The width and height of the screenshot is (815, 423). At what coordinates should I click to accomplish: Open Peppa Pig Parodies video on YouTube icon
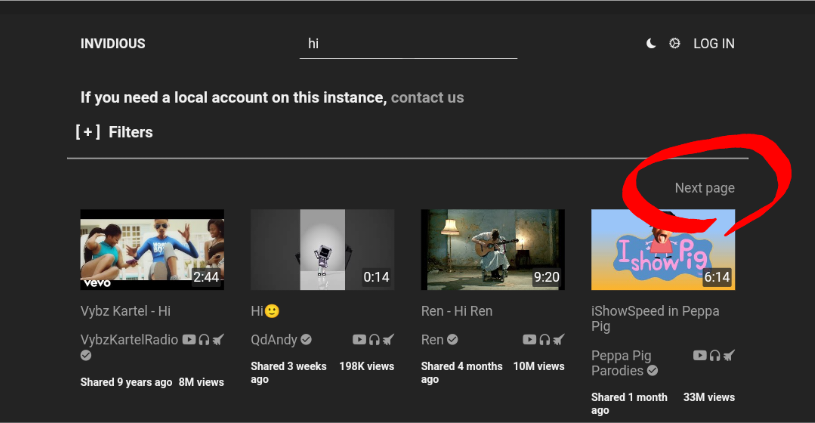(700, 355)
